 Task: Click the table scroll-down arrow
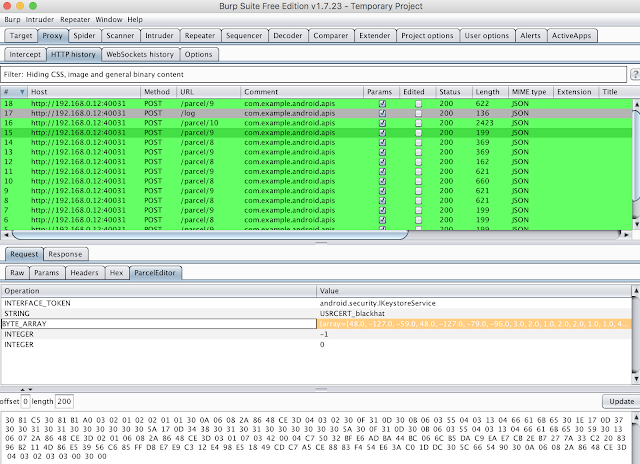pyautogui.click(x=636, y=224)
